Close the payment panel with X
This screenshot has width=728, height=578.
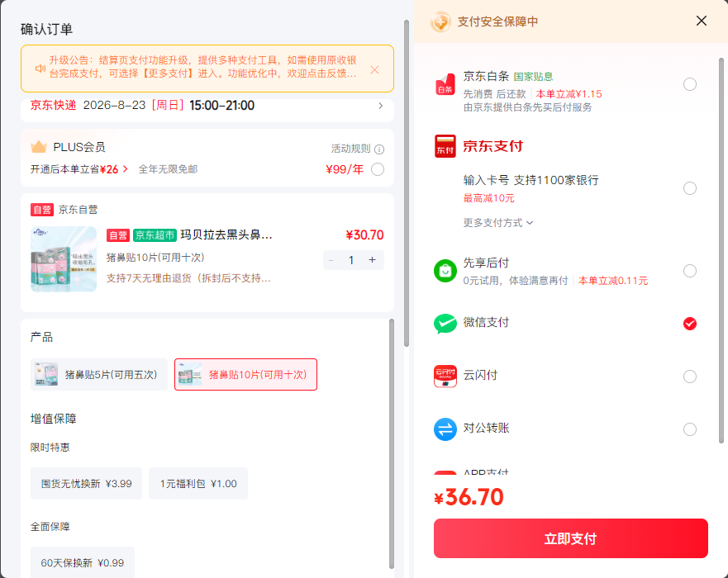(x=701, y=21)
